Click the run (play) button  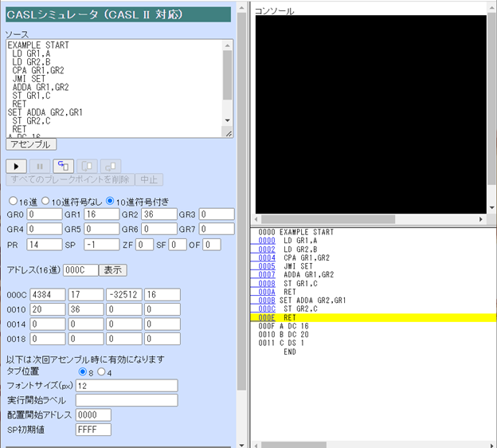(17, 166)
